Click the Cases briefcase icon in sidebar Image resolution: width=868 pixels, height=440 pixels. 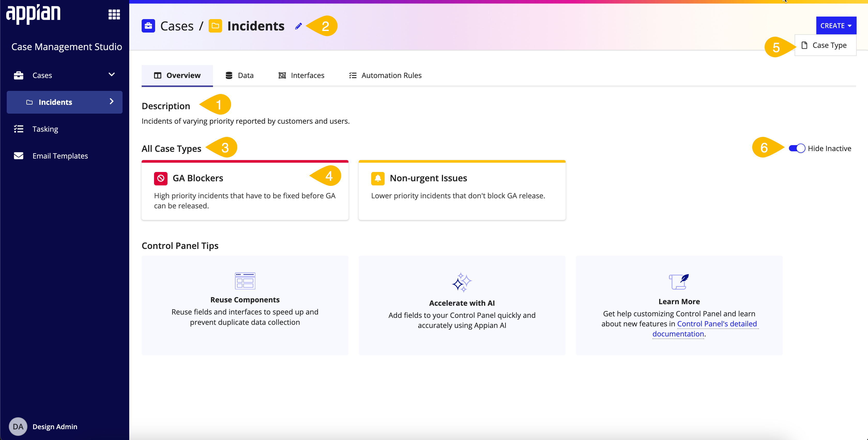click(19, 75)
